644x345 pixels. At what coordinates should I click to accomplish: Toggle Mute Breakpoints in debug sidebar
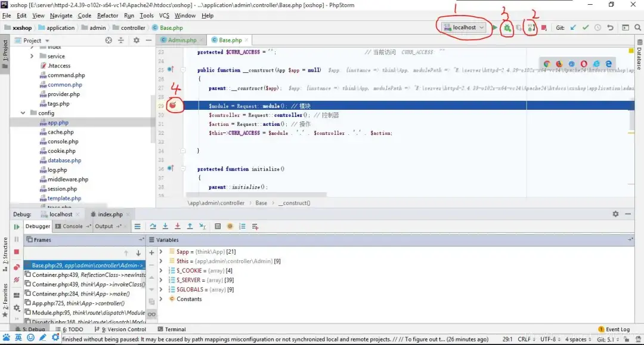pos(17,279)
